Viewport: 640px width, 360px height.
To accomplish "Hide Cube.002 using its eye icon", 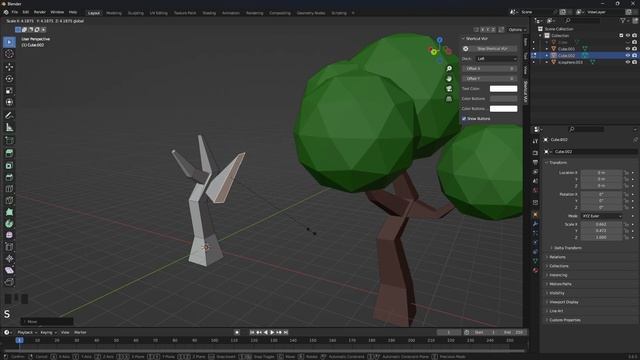I will click(628, 56).
